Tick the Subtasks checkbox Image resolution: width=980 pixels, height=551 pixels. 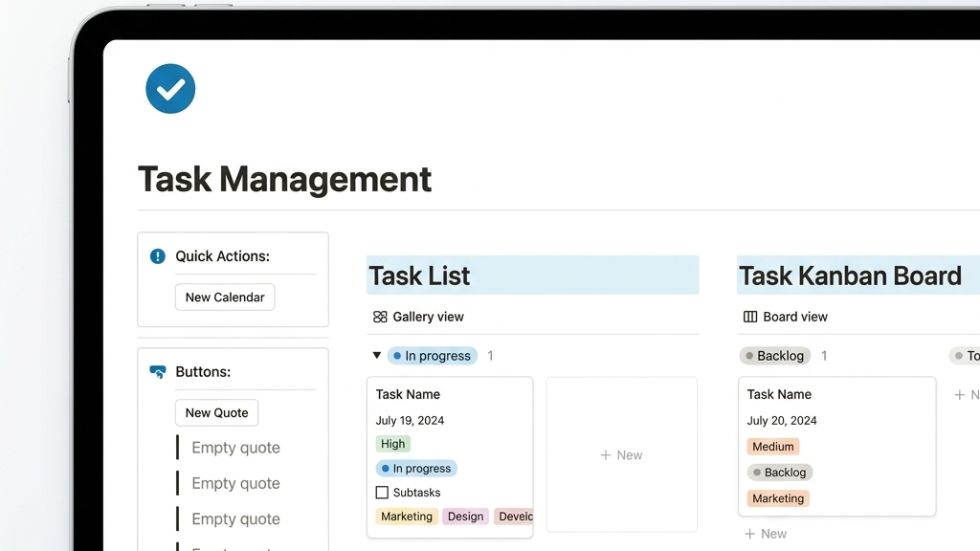(382, 493)
